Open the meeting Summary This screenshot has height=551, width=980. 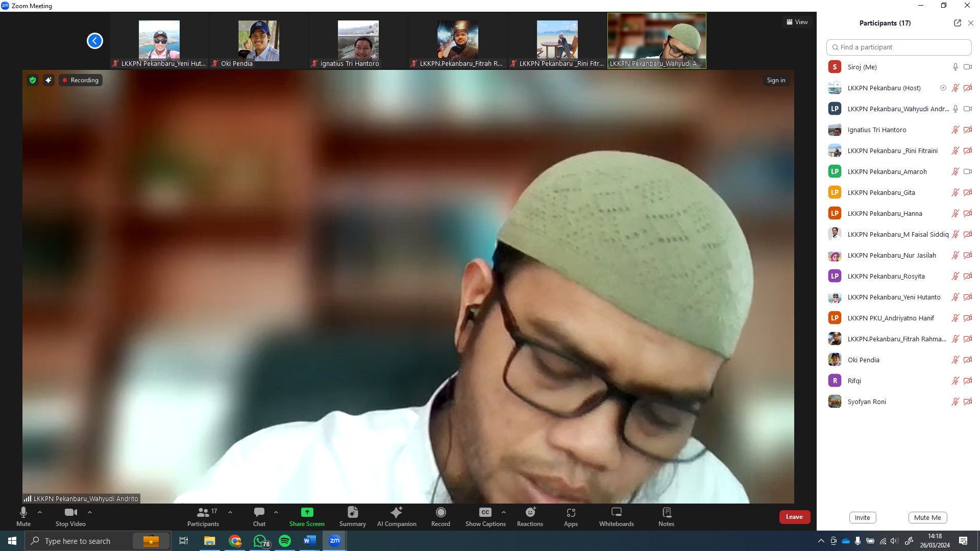point(353,517)
